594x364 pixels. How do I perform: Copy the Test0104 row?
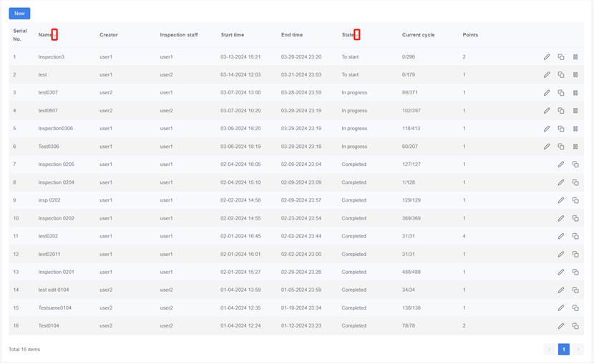pos(575,325)
